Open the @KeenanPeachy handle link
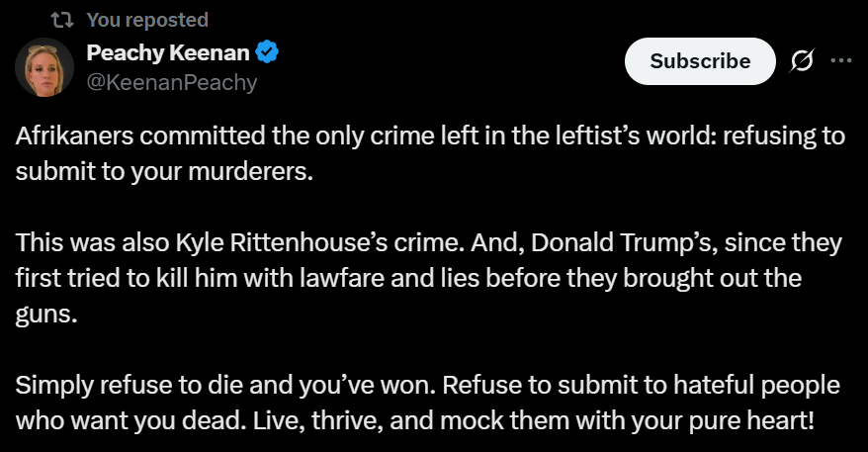868x452 pixels. [x=172, y=82]
